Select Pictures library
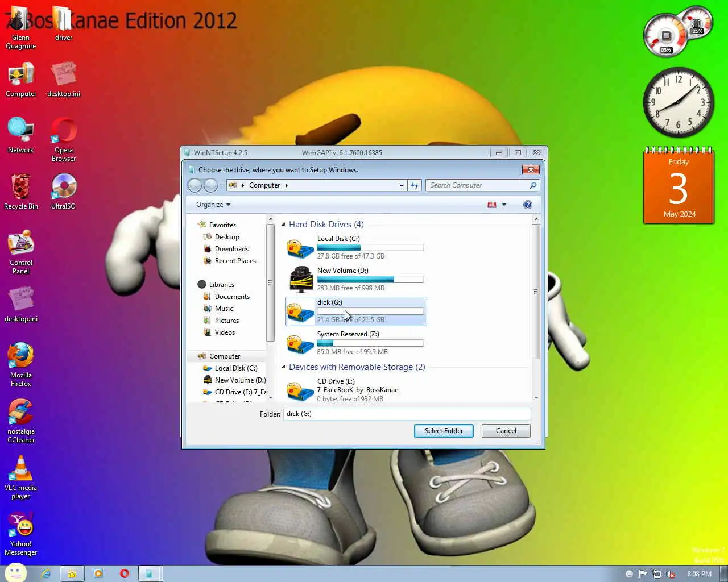728x582 pixels. pyautogui.click(x=227, y=321)
